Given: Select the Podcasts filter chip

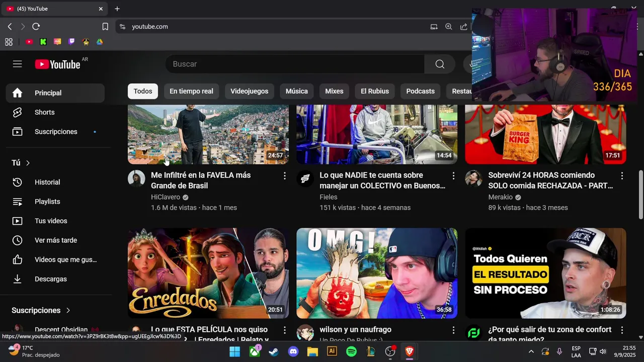Looking at the screenshot, I should 420,91.
